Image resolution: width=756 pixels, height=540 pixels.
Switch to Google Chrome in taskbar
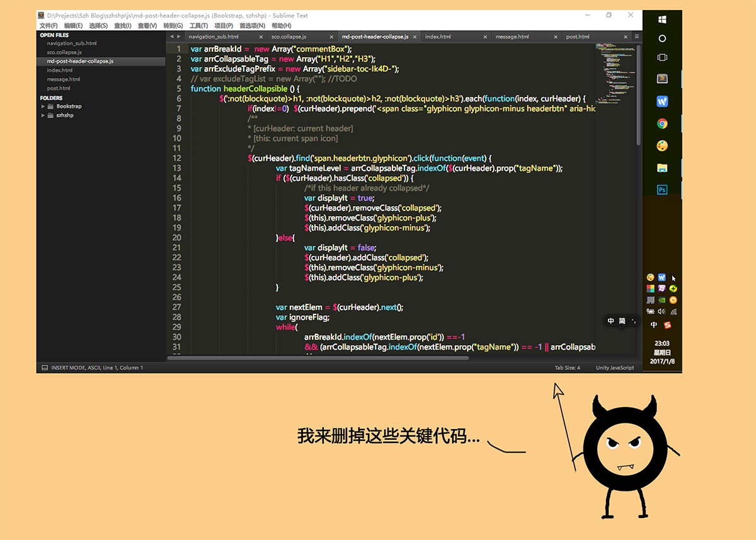click(662, 124)
